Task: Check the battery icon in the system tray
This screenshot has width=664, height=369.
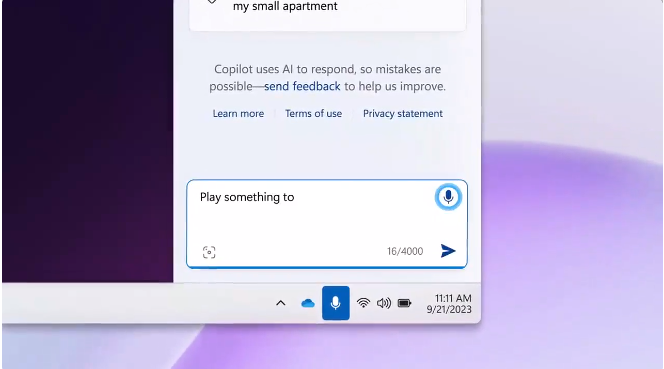Action: coord(404,303)
